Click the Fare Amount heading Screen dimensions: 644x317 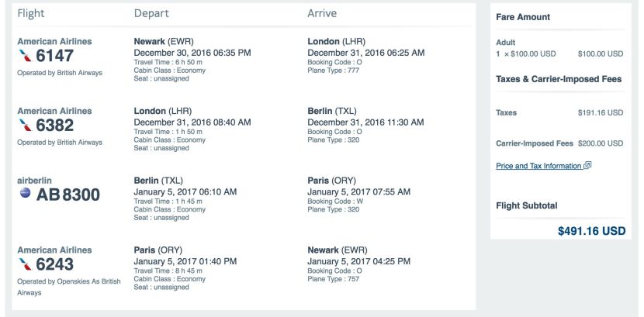pyautogui.click(x=523, y=17)
